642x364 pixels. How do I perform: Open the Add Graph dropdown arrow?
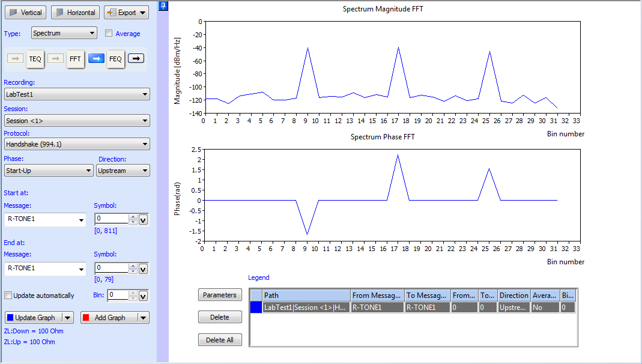click(144, 318)
